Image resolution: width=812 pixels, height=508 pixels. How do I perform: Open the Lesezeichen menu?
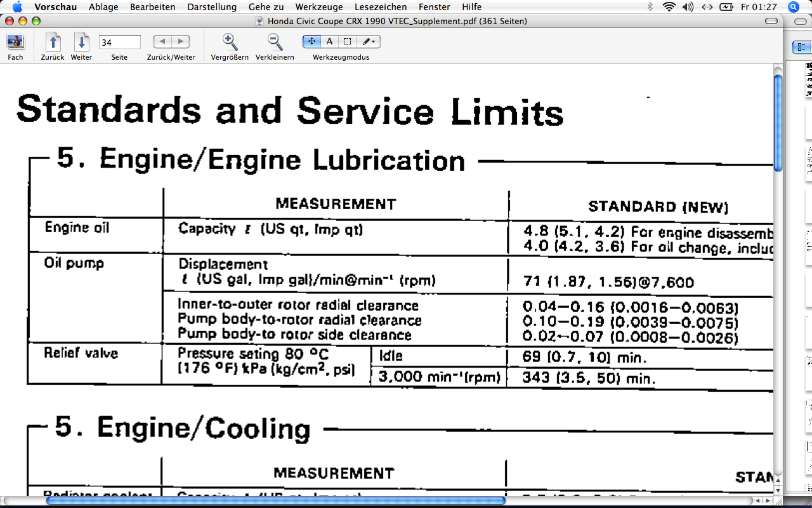(x=381, y=7)
